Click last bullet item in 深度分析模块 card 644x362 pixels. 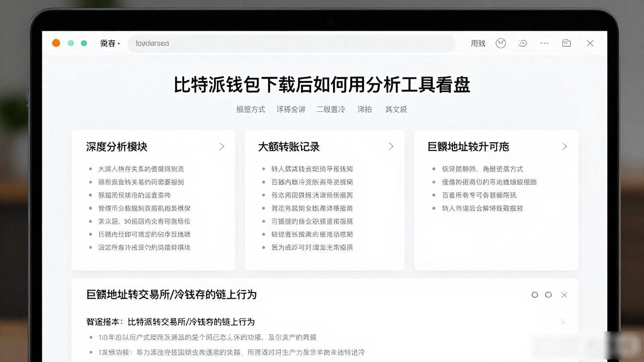click(144, 247)
